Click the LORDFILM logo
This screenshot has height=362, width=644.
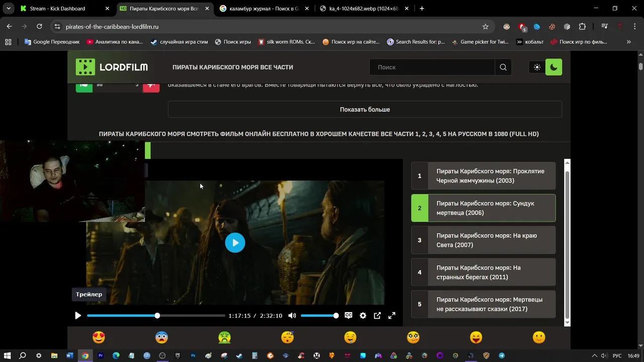coord(112,67)
